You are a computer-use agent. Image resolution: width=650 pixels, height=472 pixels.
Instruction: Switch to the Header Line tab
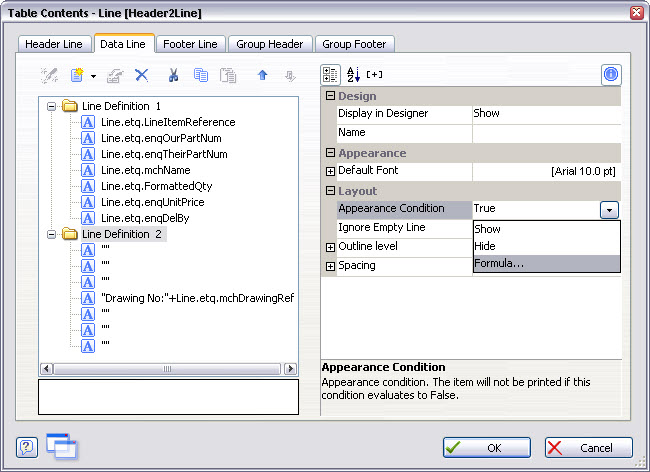click(54, 44)
